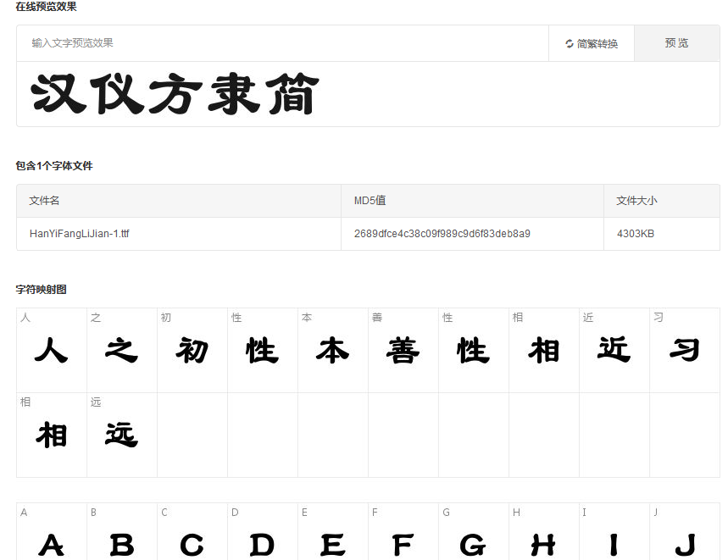Select the MD5 value 2689dfce4c38c09f989c9d6f83deb8a9
The height and width of the screenshot is (560, 728).
pyautogui.click(x=442, y=233)
